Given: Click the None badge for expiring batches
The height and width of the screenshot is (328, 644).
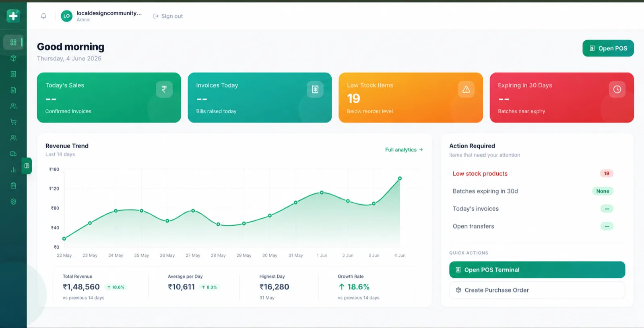Looking at the screenshot, I should coord(603,191).
